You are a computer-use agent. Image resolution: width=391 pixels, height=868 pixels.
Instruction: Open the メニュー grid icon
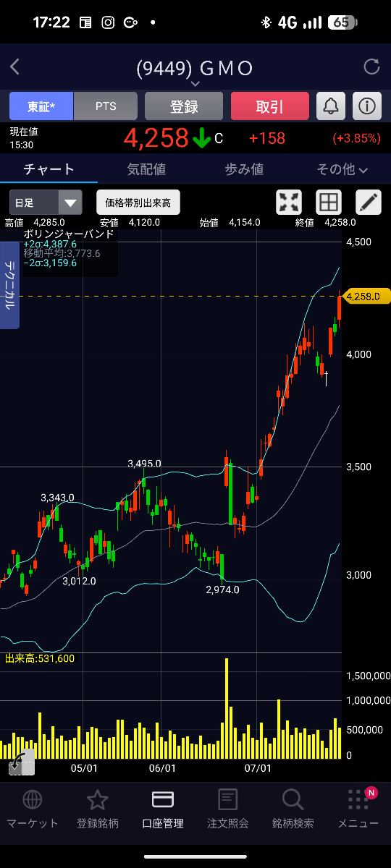[x=358, y=799]
